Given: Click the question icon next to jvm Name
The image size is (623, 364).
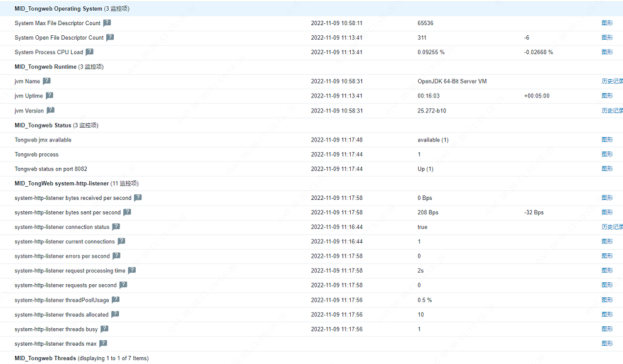Looking at the screenshot, I should (x=47, y=81).
